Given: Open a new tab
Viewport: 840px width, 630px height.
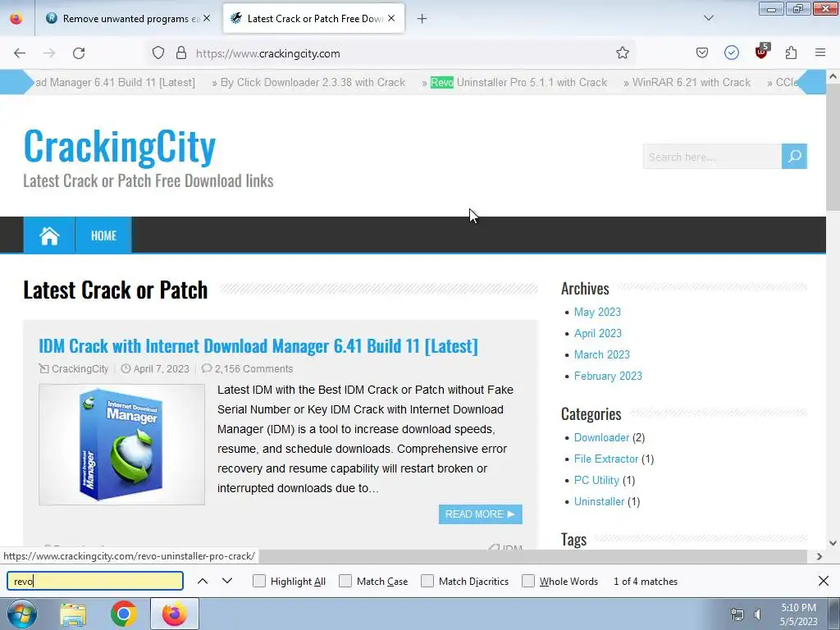Looking at the screenshot, I should point(422,19).
